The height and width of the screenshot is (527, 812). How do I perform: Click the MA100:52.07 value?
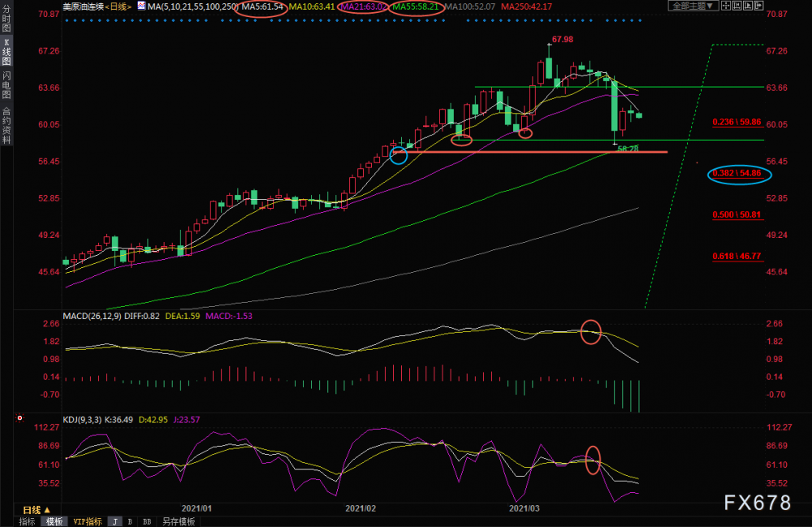pyautogui.click(x=470, y=6)
